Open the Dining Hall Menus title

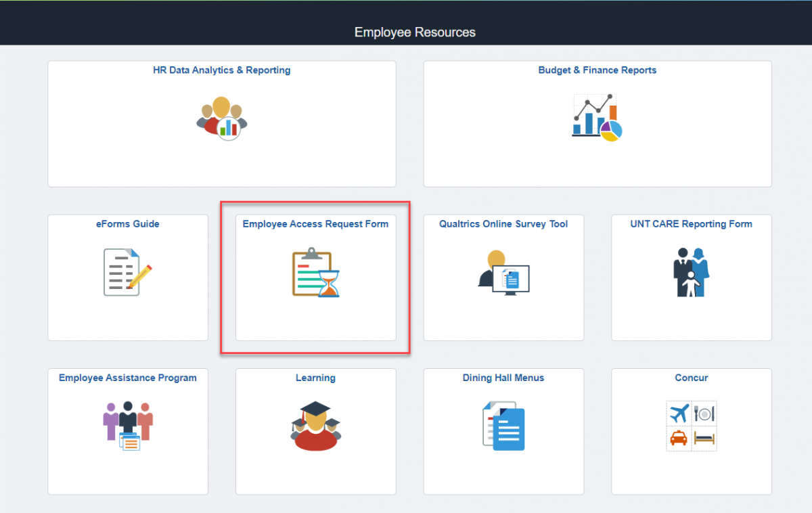pos(503,378)
